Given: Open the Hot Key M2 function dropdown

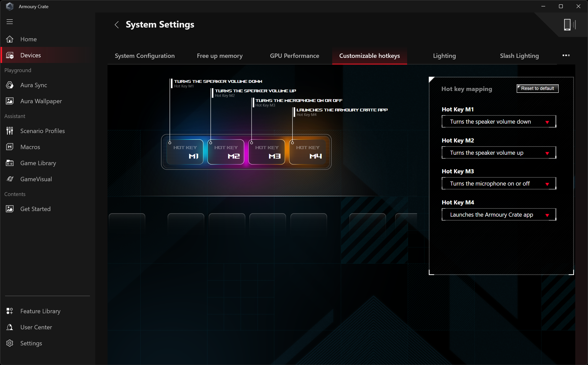Looking at the screenshot, I should [499, 153].
